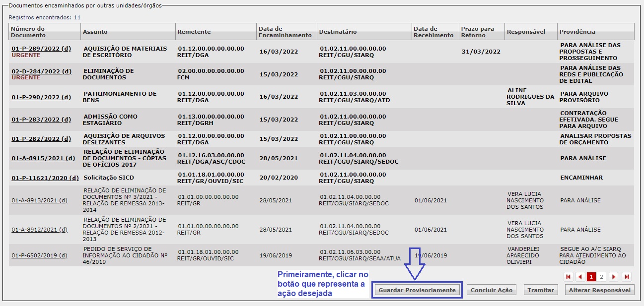Screen dimensions: 644x306
Task: Click the Tramitar button
Action: [x=541, y=290]
